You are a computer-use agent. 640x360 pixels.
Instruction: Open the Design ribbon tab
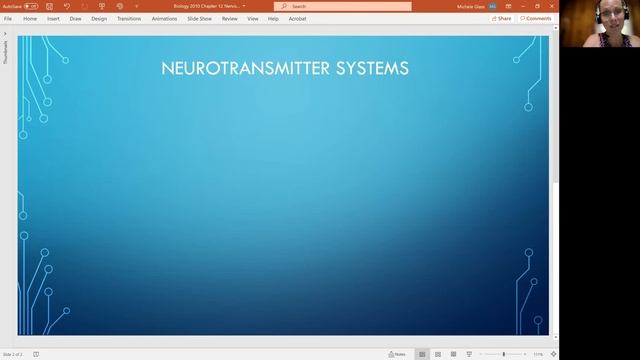tap(99, 19)
